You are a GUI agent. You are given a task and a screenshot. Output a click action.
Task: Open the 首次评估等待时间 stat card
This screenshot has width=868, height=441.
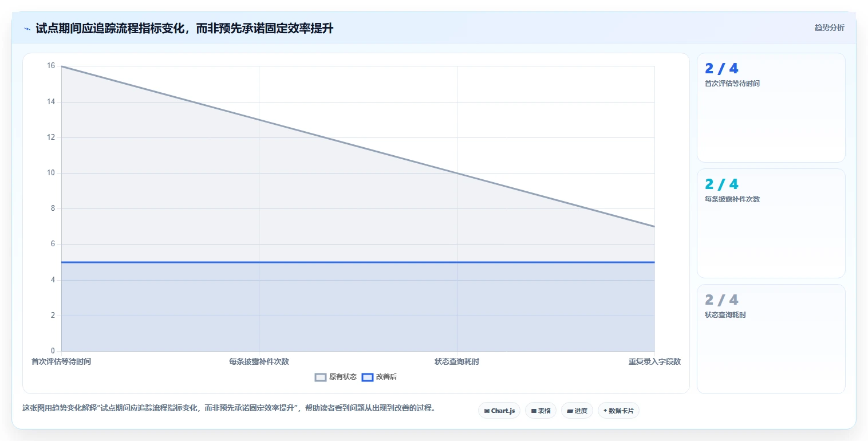[771, 108]
